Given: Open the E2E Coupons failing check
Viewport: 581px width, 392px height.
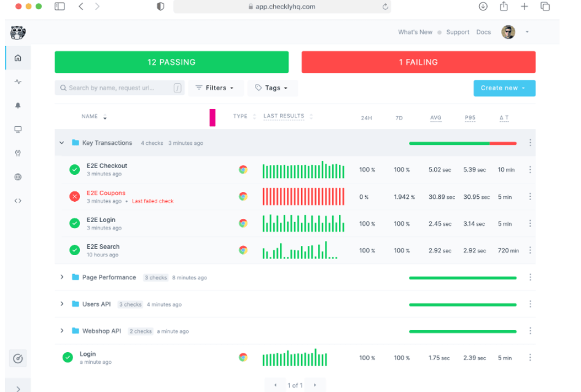Looking at the screenshot, I should click(x=106, y=193).
